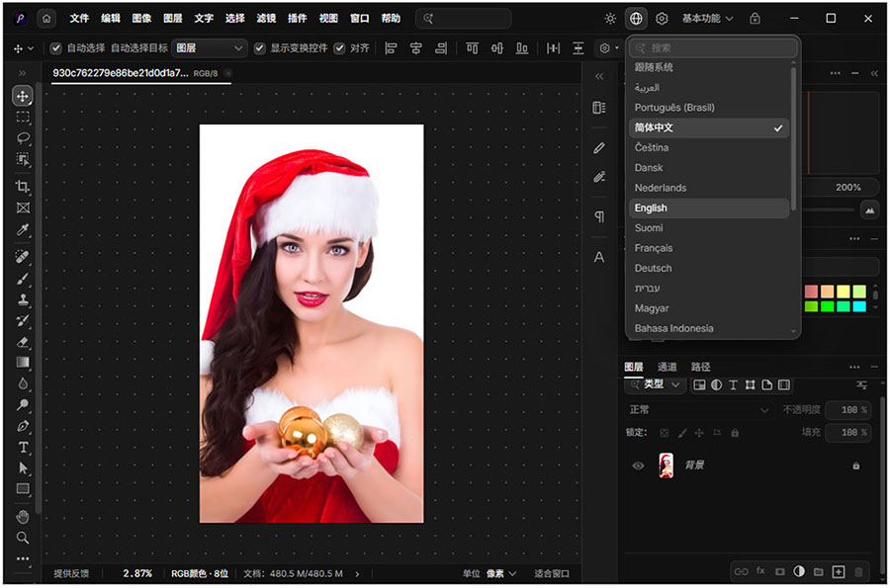Toggle the 对齐 checkbox

point(339,48)
